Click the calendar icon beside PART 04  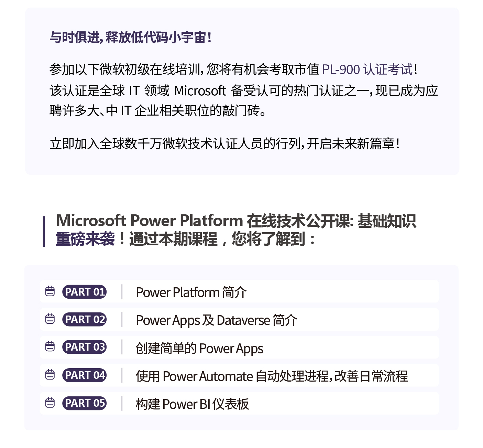pos(50,374)
